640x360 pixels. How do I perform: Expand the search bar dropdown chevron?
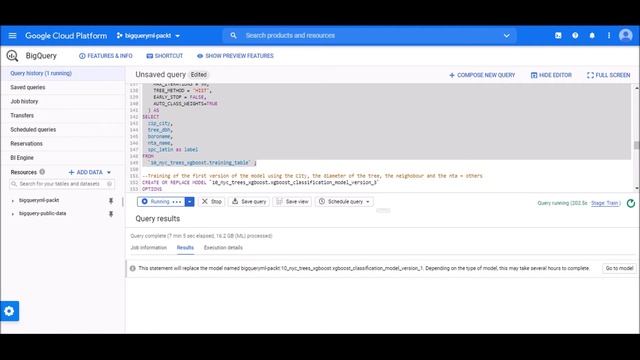(507, 36)
